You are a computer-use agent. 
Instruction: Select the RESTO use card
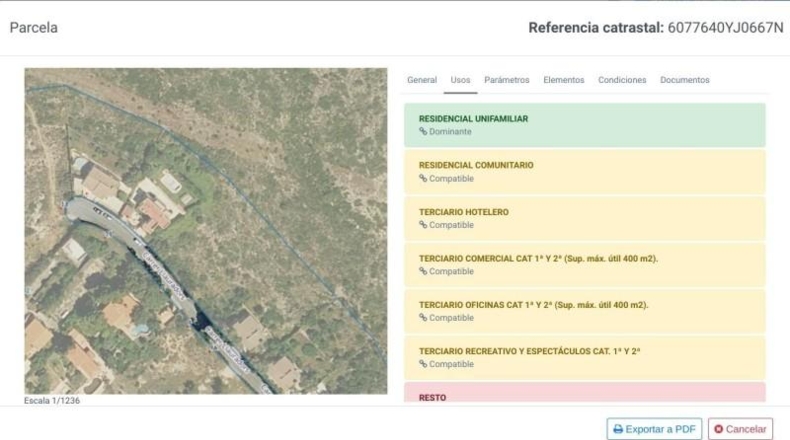(584, 393)
